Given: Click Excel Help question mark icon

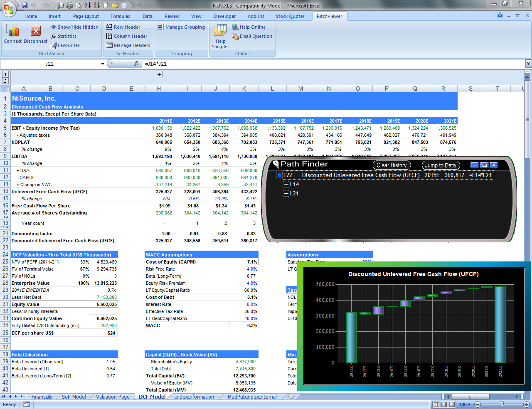Looking at the screenshot, I should [x=500, y=16].
